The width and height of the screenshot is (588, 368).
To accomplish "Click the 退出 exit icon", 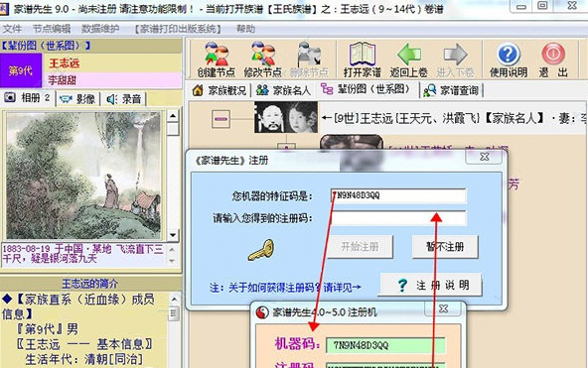I will (553, 55).
